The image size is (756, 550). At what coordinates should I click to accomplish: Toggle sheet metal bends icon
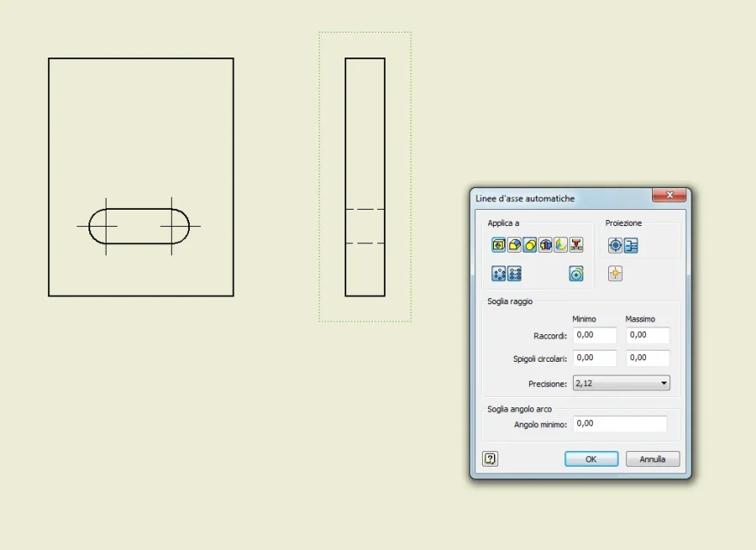pyautogui.click(x=560, y=245)
